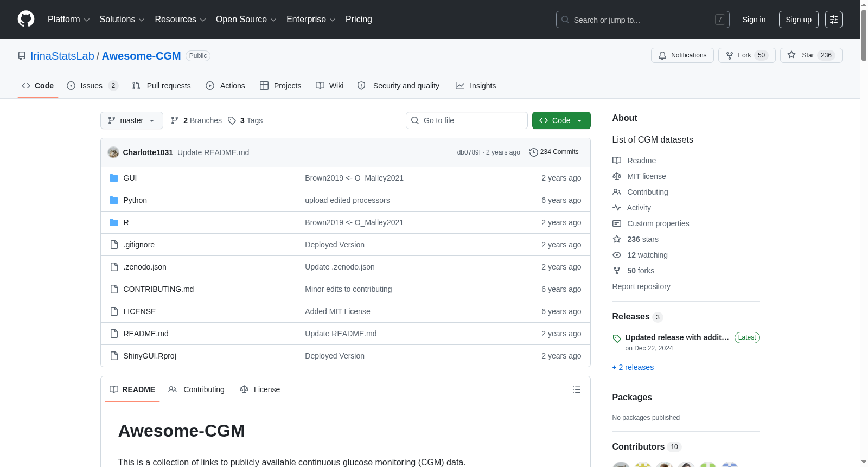
Task: Click the release tag icon
Action: 617,338
